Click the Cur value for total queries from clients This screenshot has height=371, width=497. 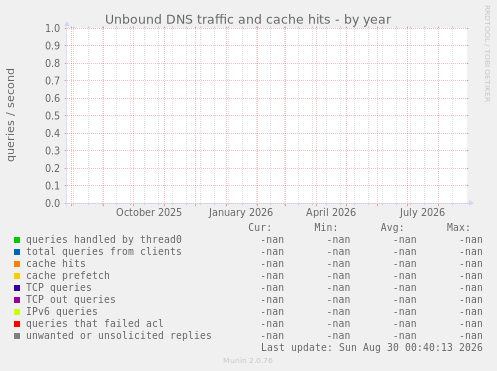272,252
